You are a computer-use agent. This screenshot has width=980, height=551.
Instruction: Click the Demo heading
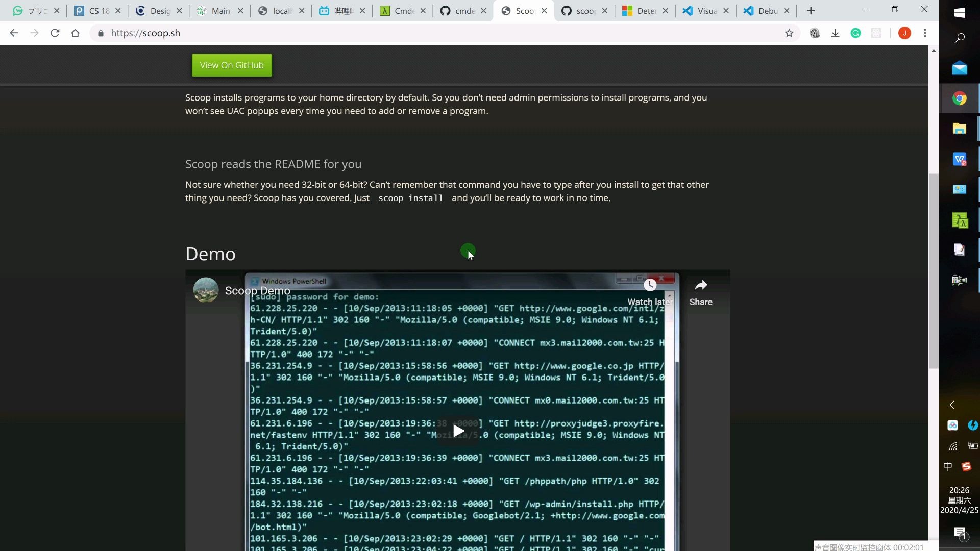(210, 254)
